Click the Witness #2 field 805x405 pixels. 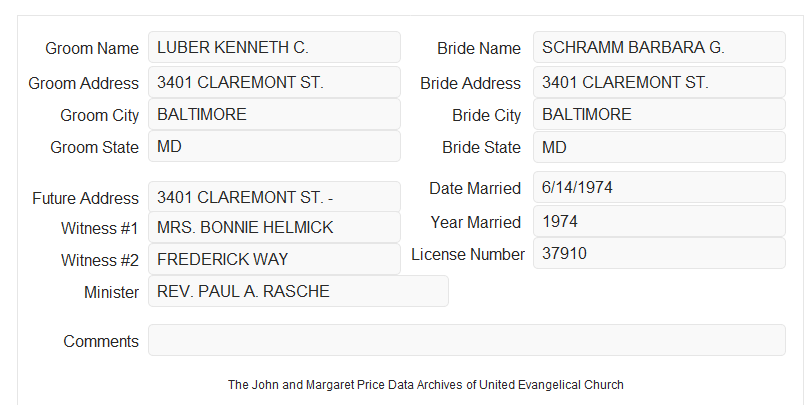click(274, 259)
